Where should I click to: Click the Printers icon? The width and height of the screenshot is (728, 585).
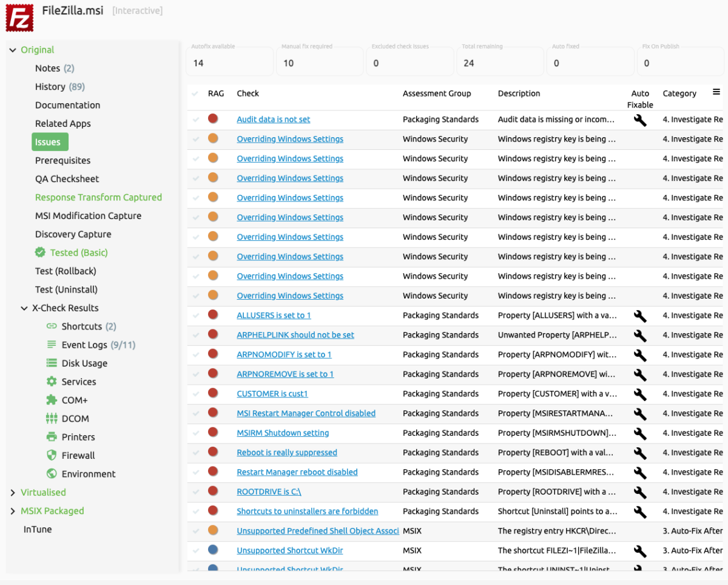[52, 437]
